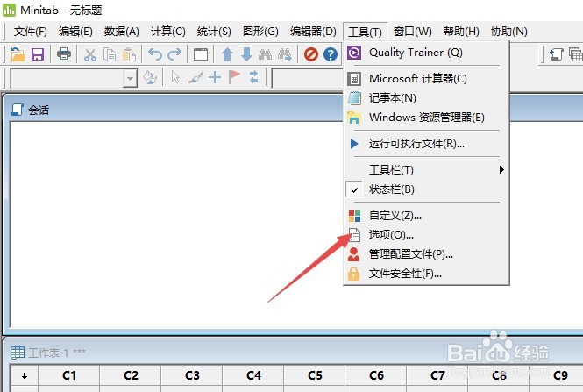Screen dimensions: 583x392
Task: Open the 编辑(E) menu
Action: [75, 32]
